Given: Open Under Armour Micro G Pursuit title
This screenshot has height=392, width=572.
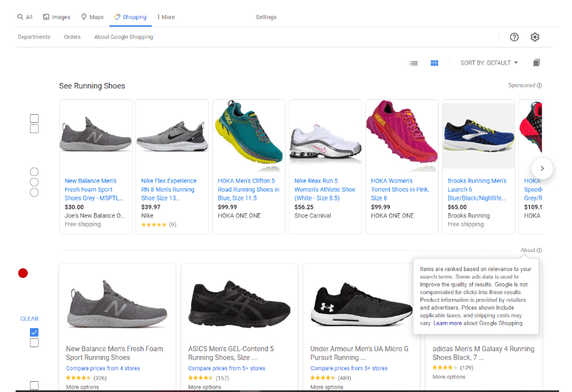Looking at the screenshot, I should coord(359,353).
